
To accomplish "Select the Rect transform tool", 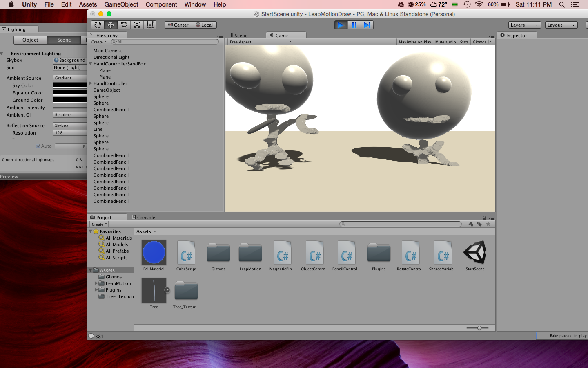I will coord(150,25).
